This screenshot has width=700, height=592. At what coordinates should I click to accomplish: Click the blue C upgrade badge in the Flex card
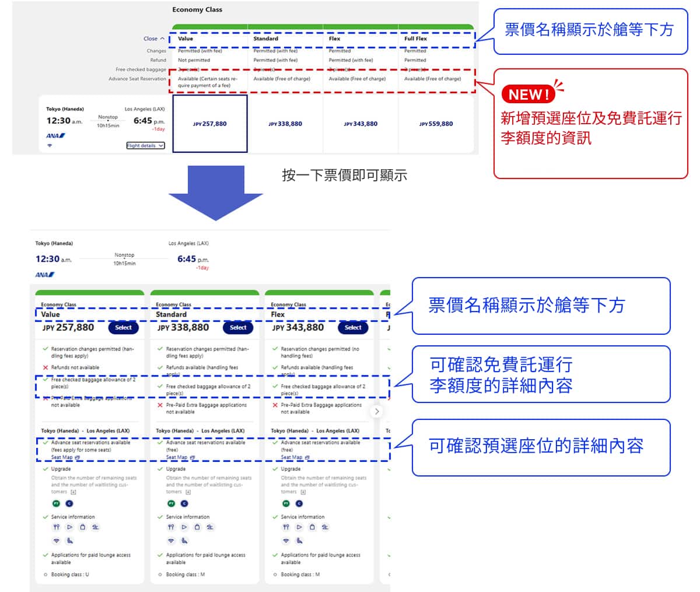(299, 503)
